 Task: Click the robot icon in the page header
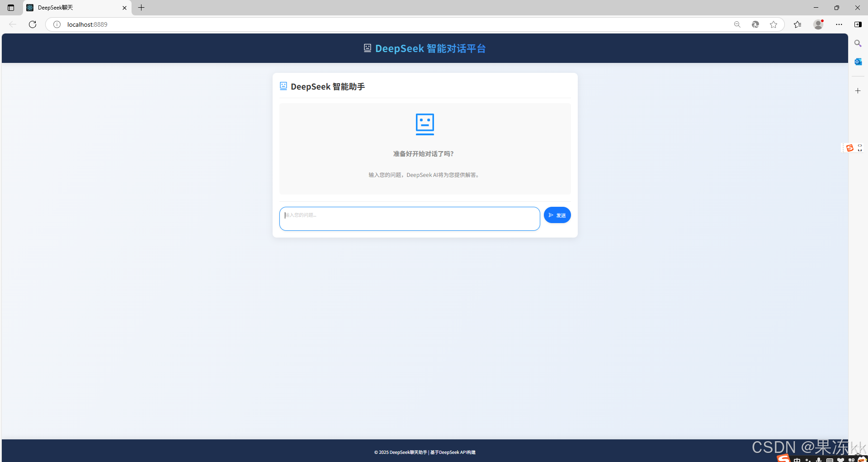[x=368, y=48]
